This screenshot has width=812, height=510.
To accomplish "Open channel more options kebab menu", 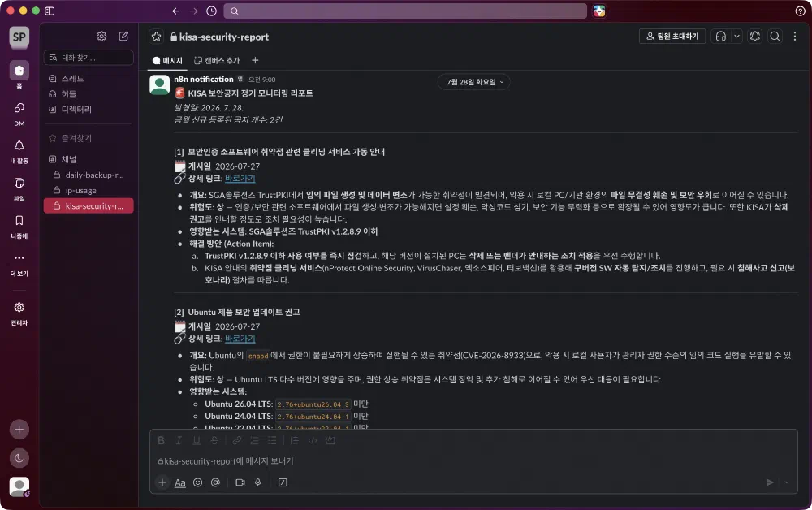I will (795, 36).
